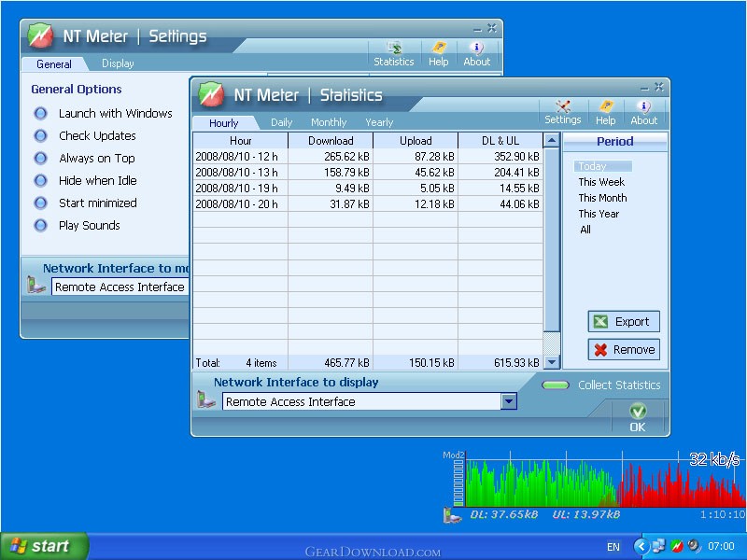The width and height of the screenshot is (747, 560).
Task: Select Today period
Action: pos(602,166)
